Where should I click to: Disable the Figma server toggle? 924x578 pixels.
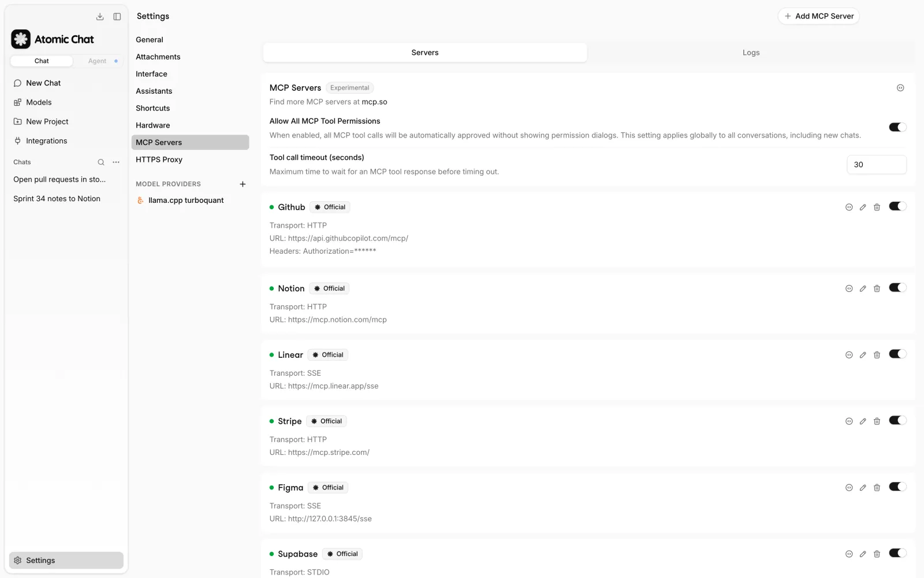pyautogui.click(x=897, y=487)
